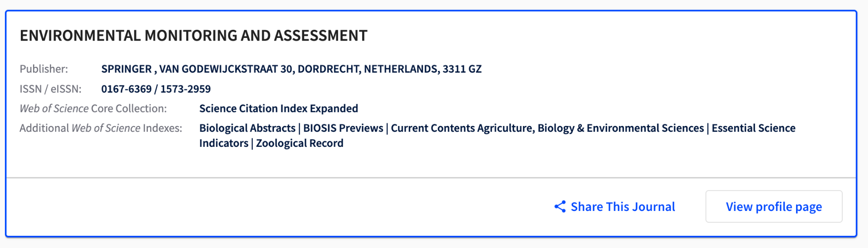Click the ISSN / eISSN field label
Viewport: 868px width, 248px height.
51,89
